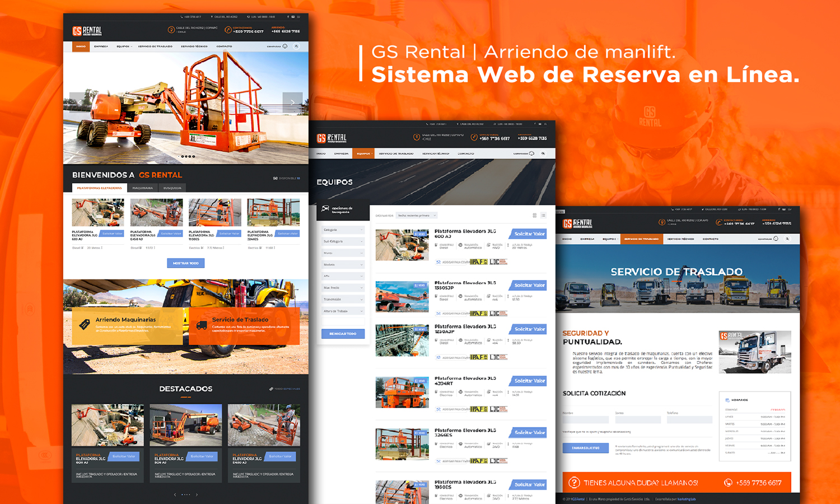
Task: Open the Transmisión filter dropdown
Action: [343, 300]
